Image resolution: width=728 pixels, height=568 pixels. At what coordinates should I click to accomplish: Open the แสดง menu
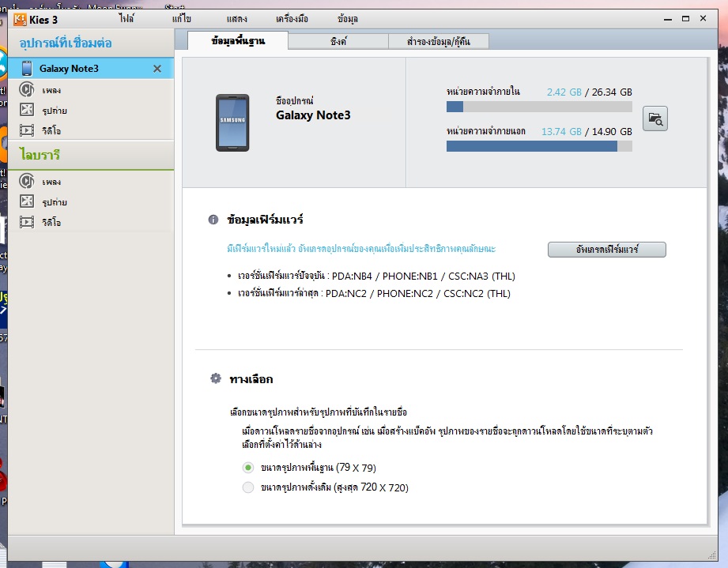pyautogui.click(x=237, y=19)
